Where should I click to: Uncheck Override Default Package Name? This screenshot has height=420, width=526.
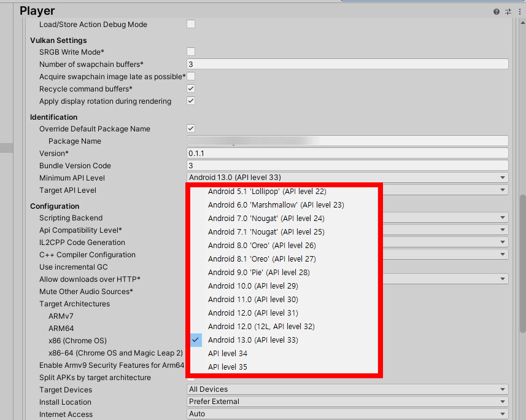coord(191,128)
